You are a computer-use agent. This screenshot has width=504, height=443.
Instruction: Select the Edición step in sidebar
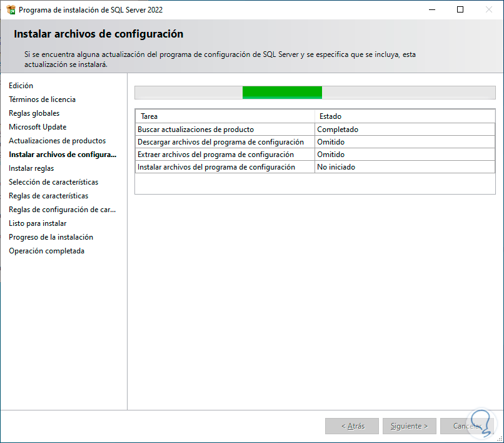coord(21,86)
